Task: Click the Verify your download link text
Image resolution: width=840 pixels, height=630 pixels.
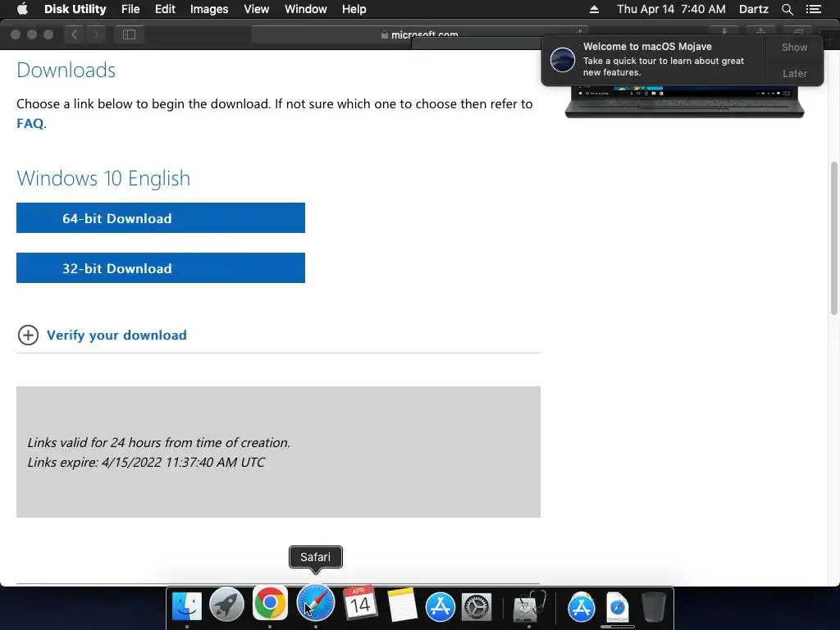Action: pos(116,336)
